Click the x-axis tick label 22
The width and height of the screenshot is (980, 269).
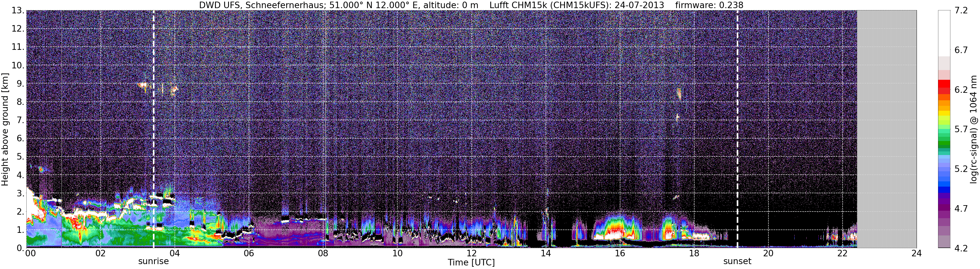point(842,254)
